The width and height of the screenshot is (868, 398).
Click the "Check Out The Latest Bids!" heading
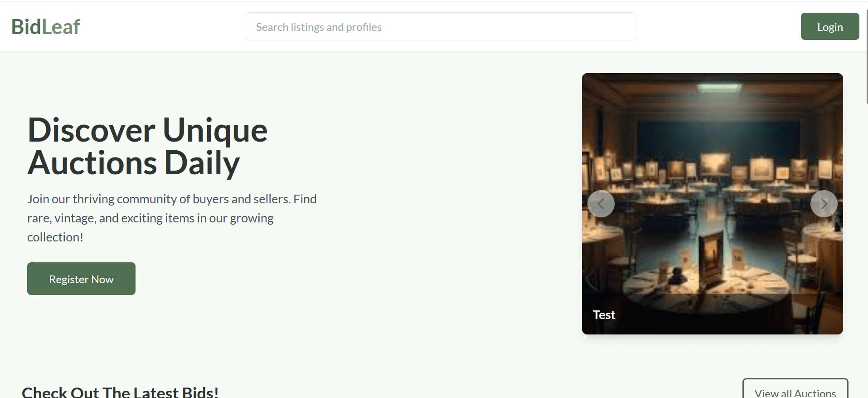point(120,392)
